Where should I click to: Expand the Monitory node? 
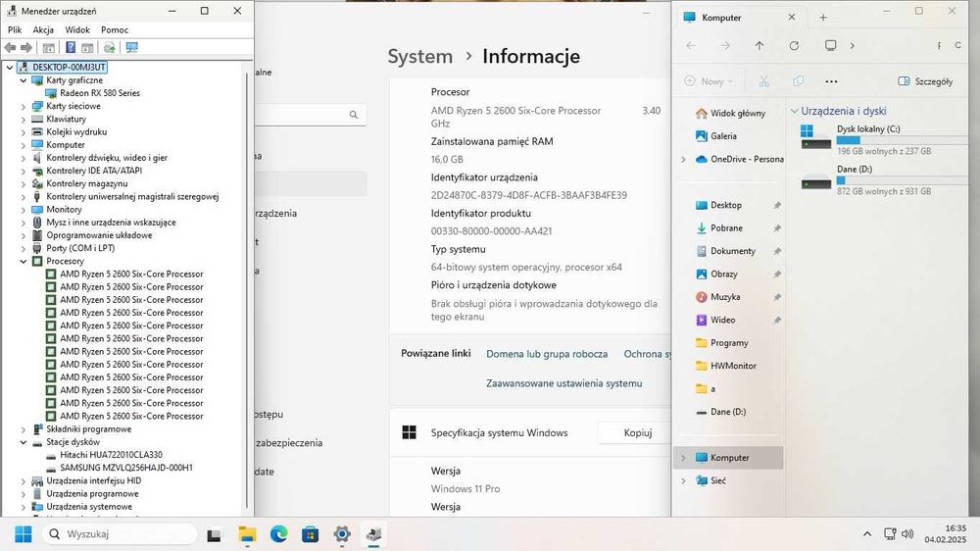point(24,210)
